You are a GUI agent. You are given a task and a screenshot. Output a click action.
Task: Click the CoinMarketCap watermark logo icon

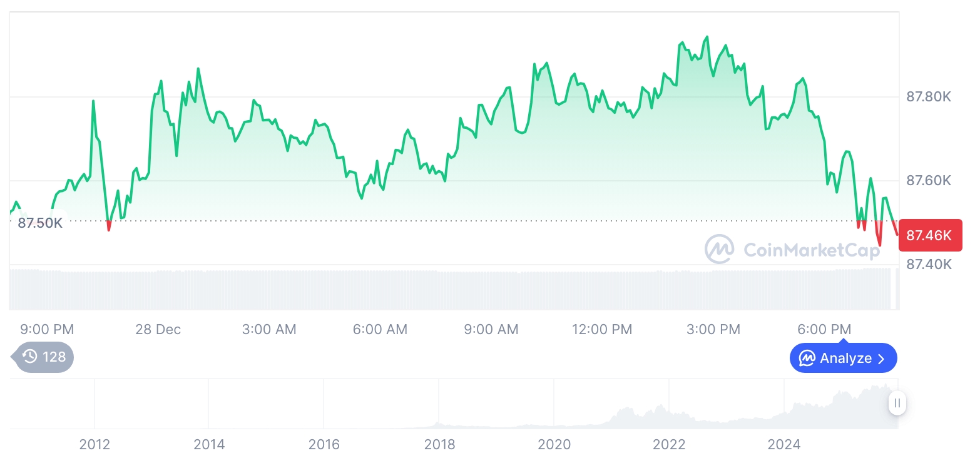point(719,249)
